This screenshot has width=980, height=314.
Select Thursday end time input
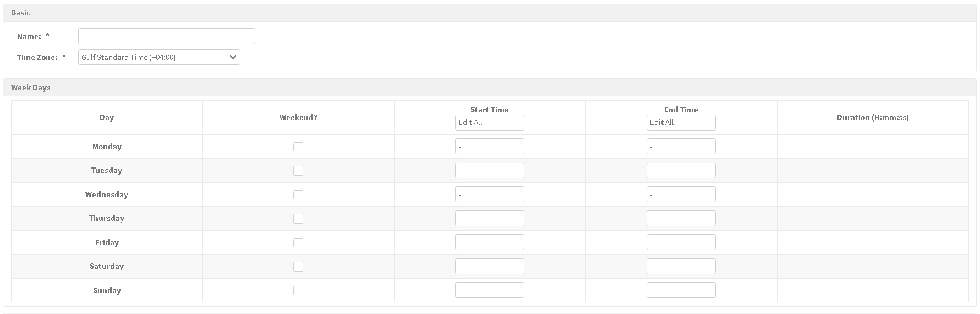coord(681,218)
